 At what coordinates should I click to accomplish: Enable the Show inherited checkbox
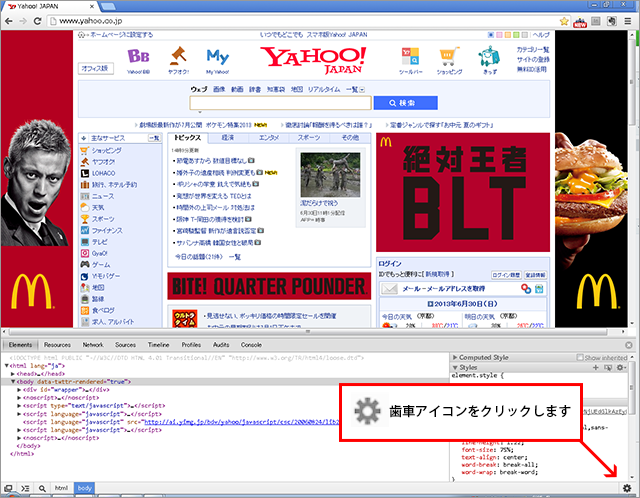pos(580,358)
